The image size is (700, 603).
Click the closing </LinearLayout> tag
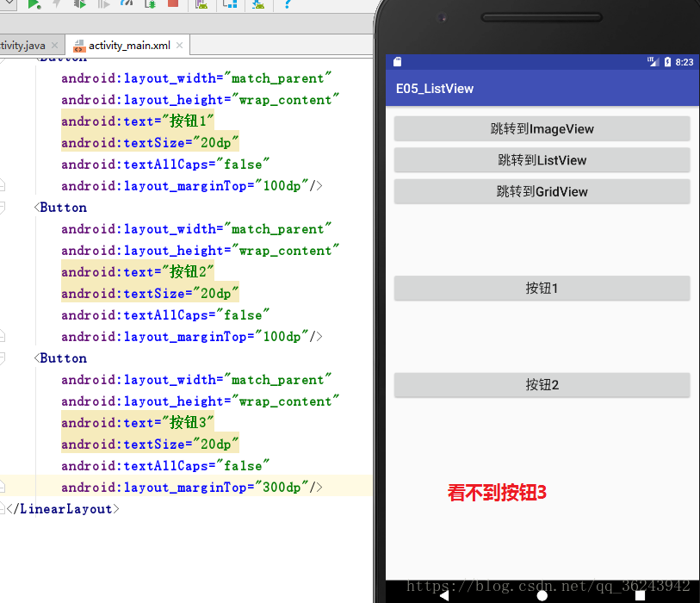[63, 509]
